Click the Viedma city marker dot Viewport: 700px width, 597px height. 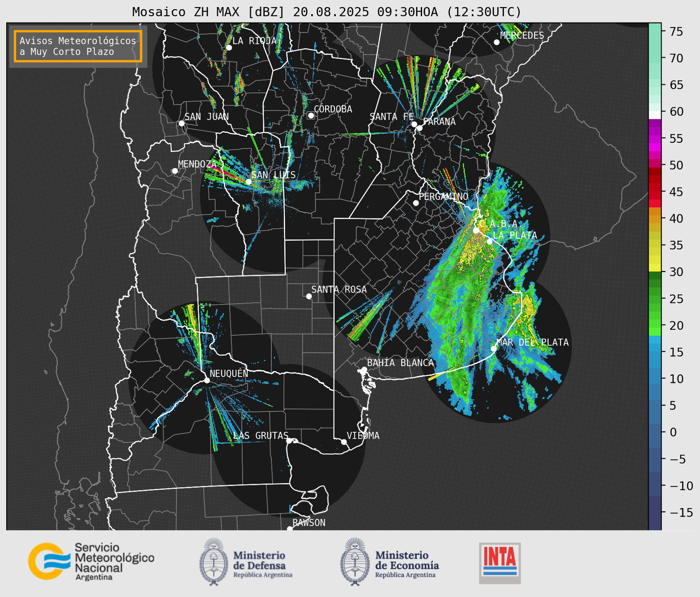[x=344, y=442]
